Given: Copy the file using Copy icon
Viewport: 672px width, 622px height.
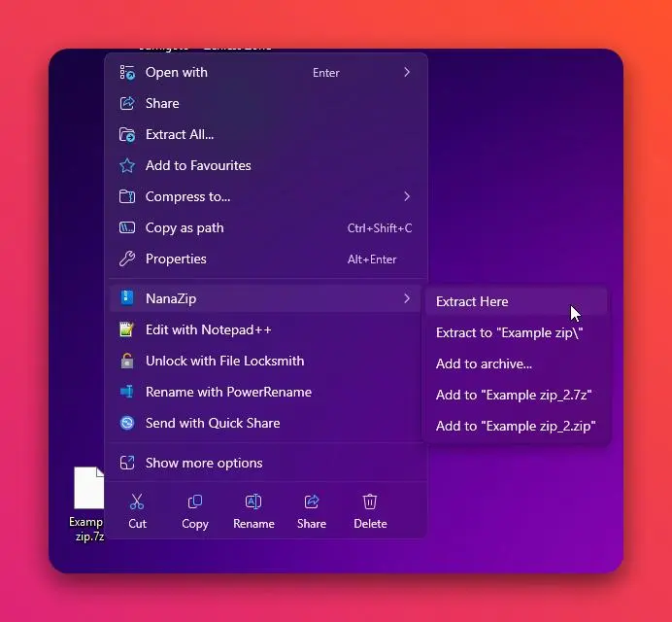Looking at the screenshot, I should (195, 501).
